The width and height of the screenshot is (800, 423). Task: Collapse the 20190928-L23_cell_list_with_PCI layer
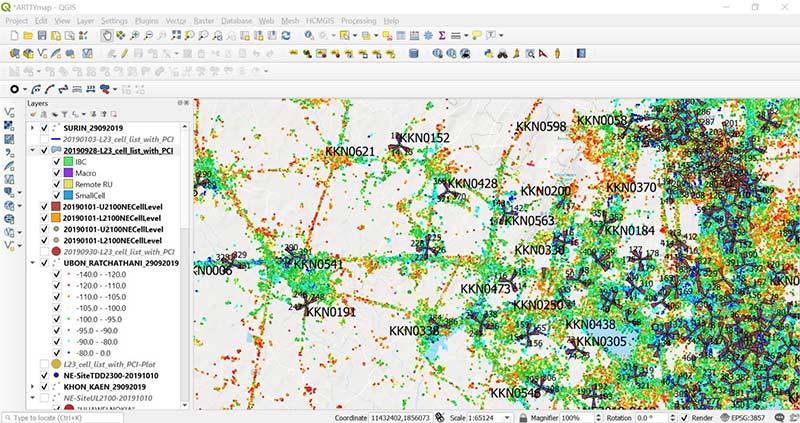tap(32, 151)
